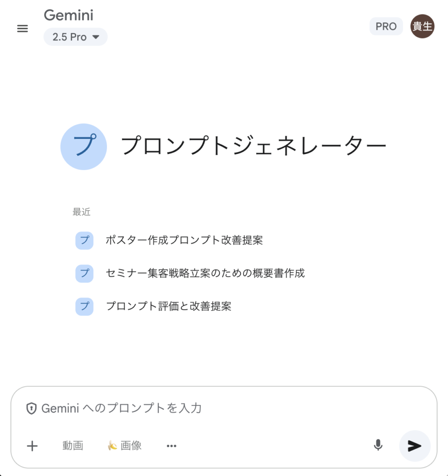Click the plus add-files button
This screenshot has width=448, height=476.
pyautogui.click(x=32, y=446)
